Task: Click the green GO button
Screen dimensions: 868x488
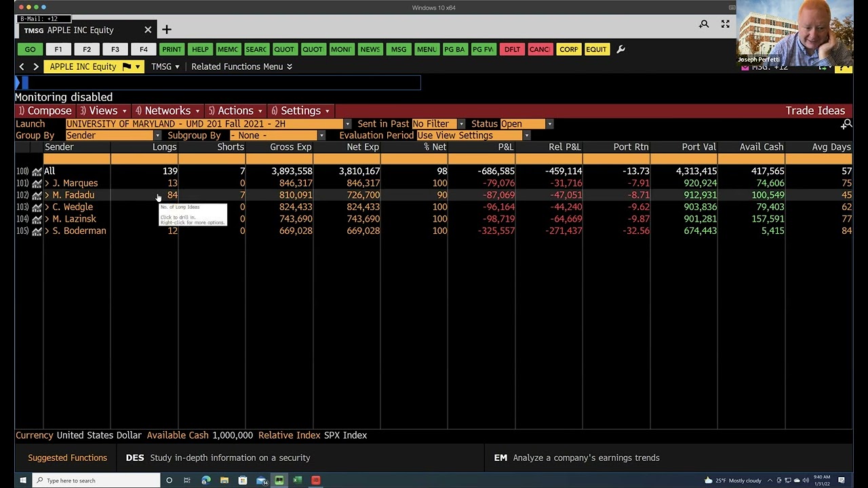Action: point(30,49)
